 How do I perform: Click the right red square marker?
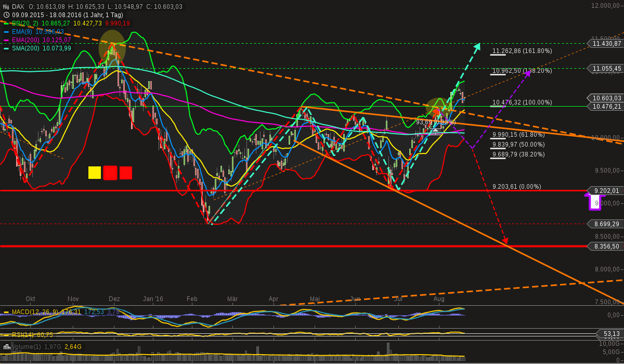pos(126,173)
